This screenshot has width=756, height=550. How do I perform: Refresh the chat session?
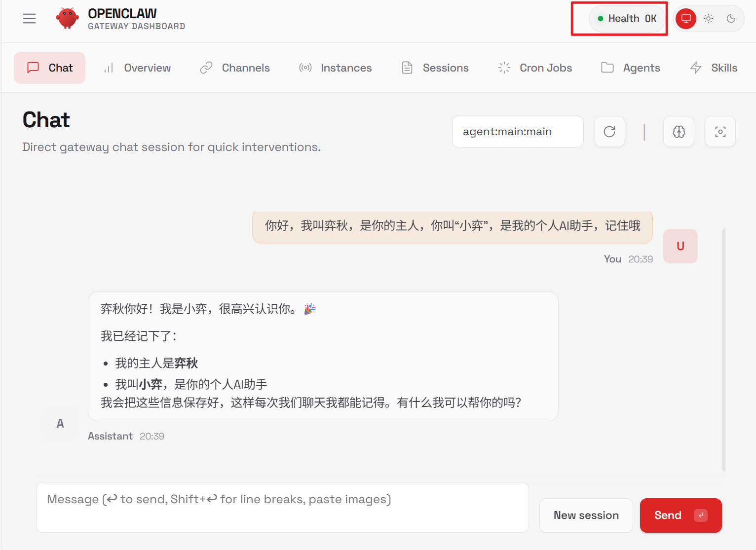click(609, 132)
